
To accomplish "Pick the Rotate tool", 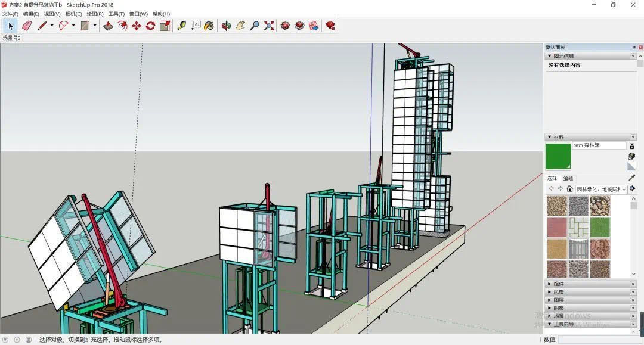I will coord(150,26).
